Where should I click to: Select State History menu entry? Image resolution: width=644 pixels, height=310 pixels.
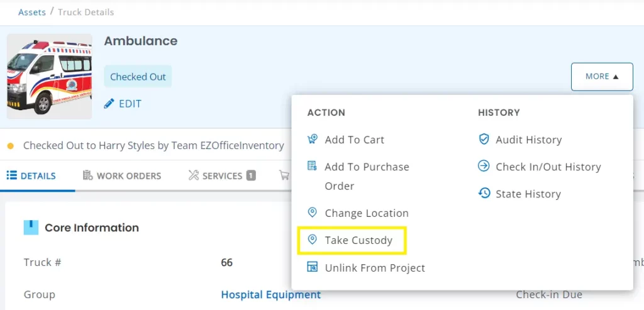(528, 194)
